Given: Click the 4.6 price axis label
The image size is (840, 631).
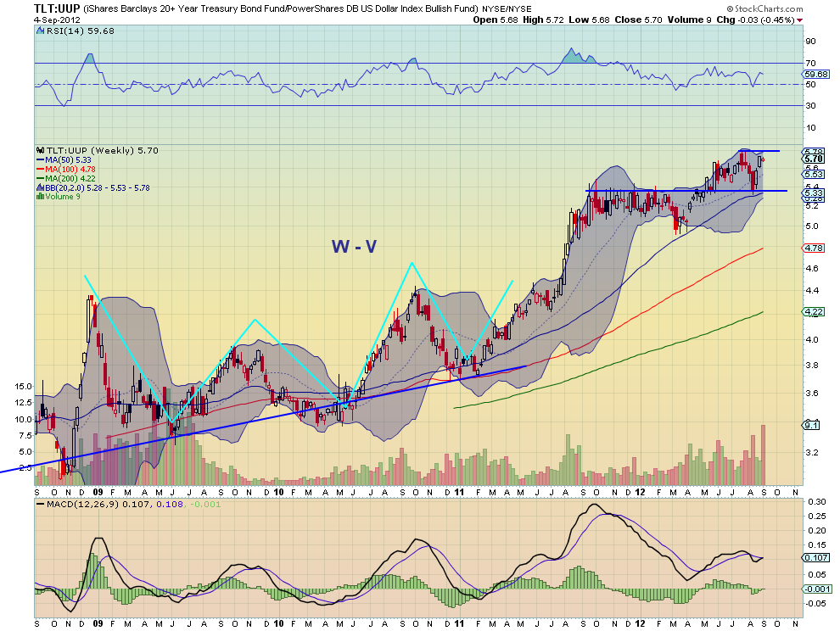Looking at the screenshot, I should [x=812, y=268].
